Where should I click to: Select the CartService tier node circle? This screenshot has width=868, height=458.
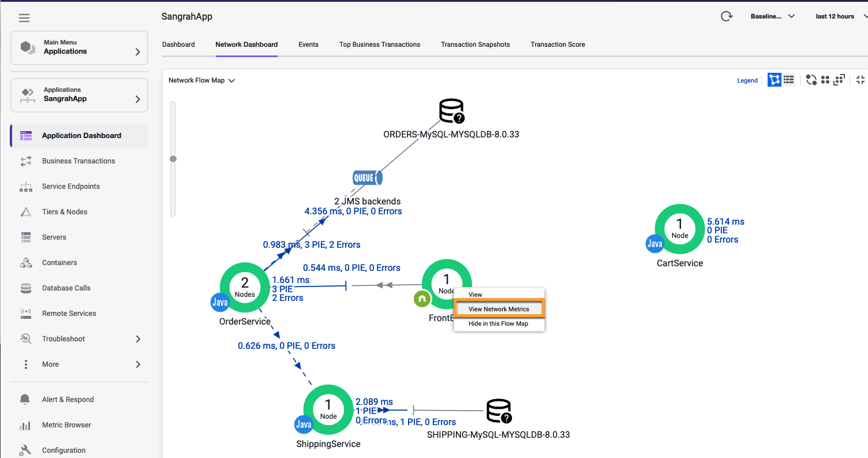[x=680, y=228]
